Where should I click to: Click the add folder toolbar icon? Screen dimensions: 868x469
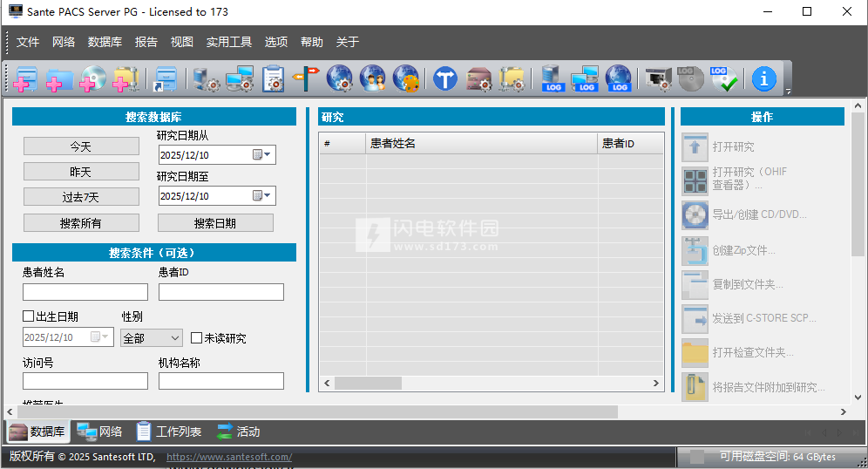[58, 79]
